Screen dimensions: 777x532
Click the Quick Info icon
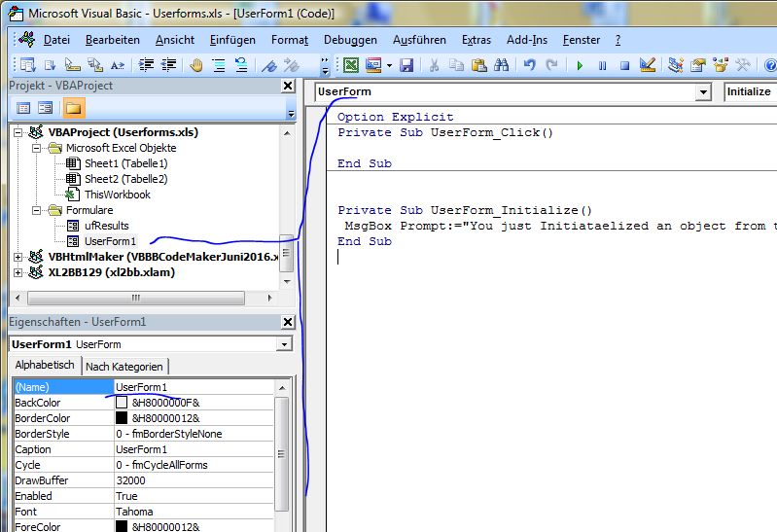tap(73, 65)
